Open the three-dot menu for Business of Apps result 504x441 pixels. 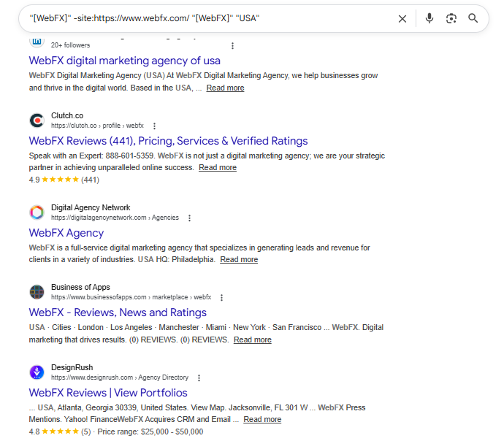pyautogui.click(x=222, y=298)
